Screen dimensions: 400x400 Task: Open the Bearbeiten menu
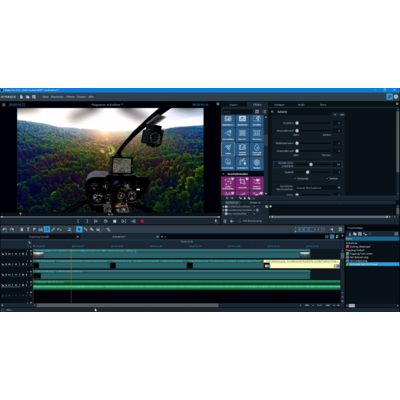click(57, 97)
